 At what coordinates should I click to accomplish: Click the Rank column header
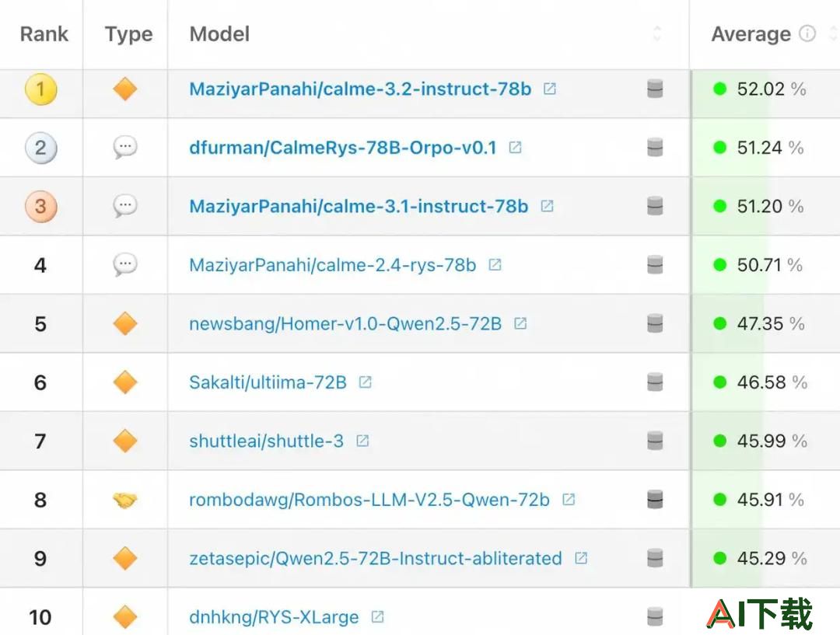44,34
